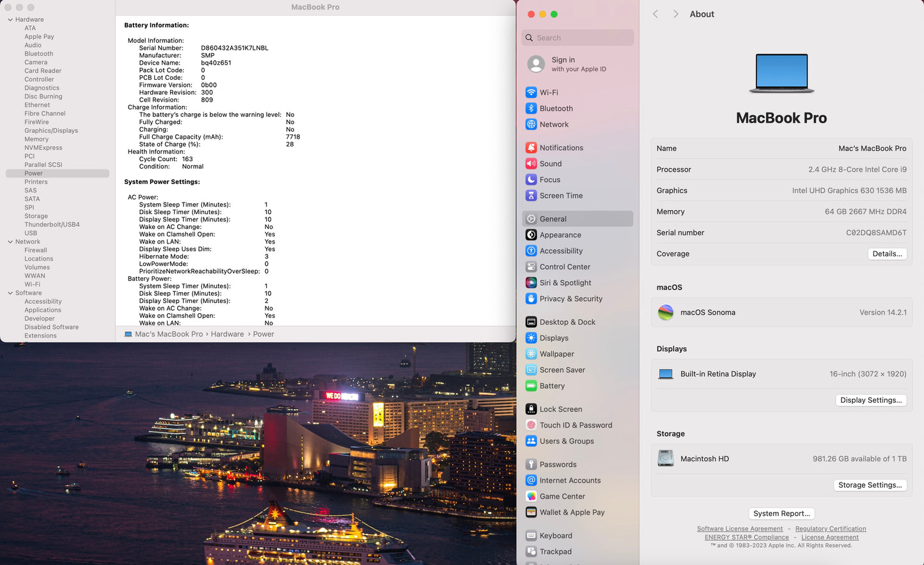Click the Touch ID & Password fingerprint icon

[x=531, y=425]
